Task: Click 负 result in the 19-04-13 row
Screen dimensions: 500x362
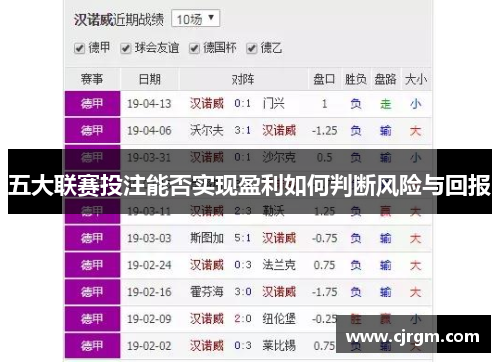Action: tap(356, 104)
